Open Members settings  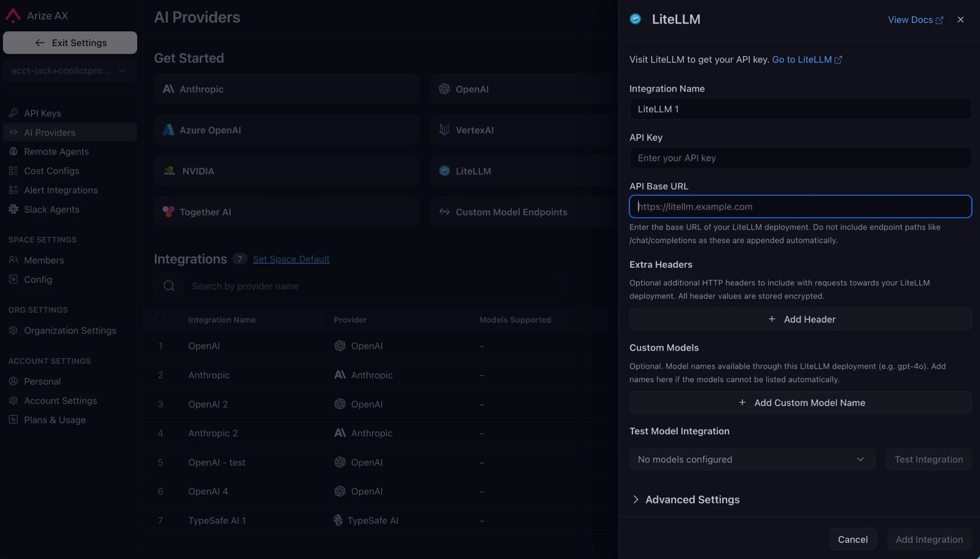coord(70,260)
